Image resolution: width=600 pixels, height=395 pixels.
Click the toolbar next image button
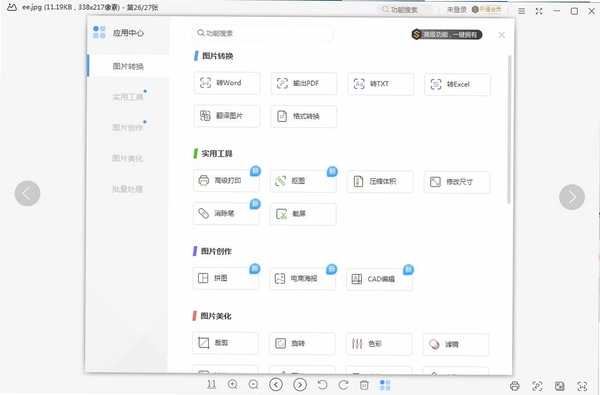tap(300, 385)
